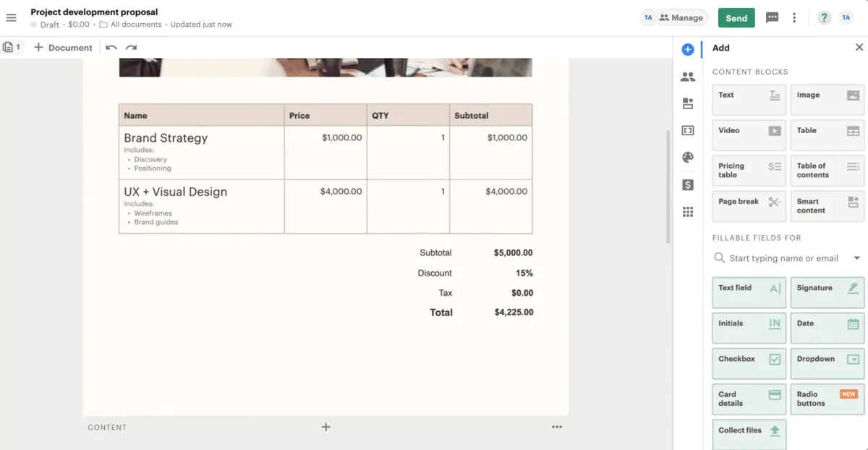Add a Checkbox field
Screen dimensions: 868x450
749,363
